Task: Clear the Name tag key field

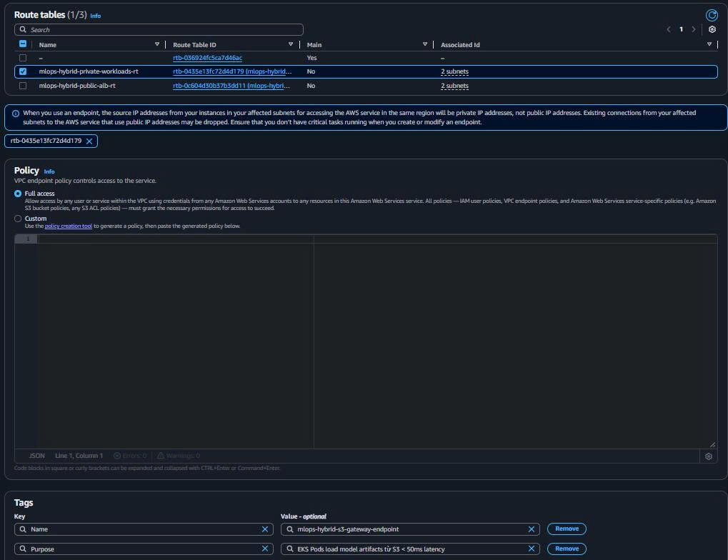Action: point(265,529)
